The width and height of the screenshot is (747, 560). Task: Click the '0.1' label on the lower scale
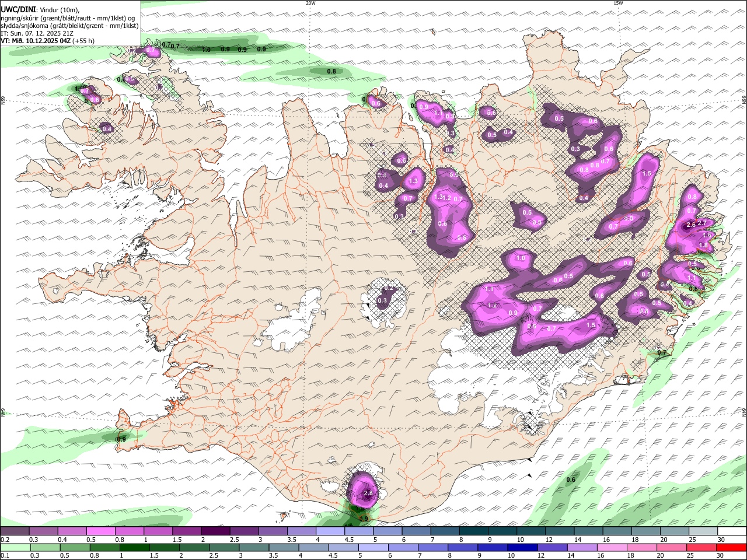click(x=5, y=556)
